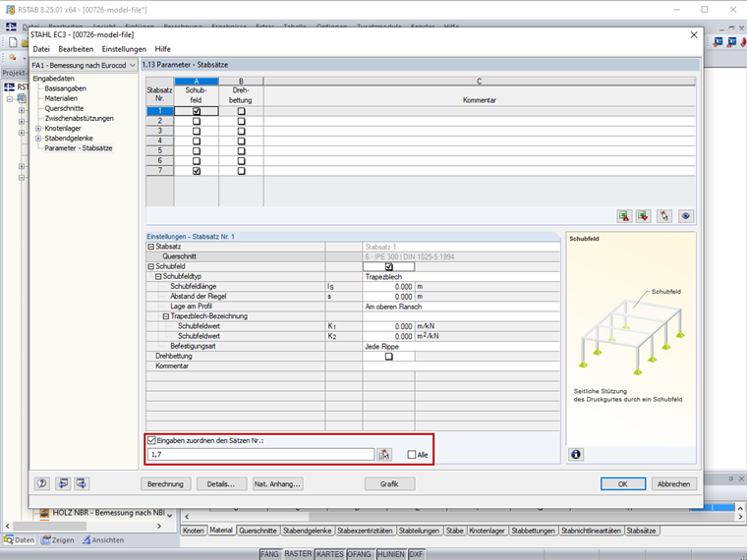Click Abstand der Riegel value field
The image size is (747, 560).
388,297
